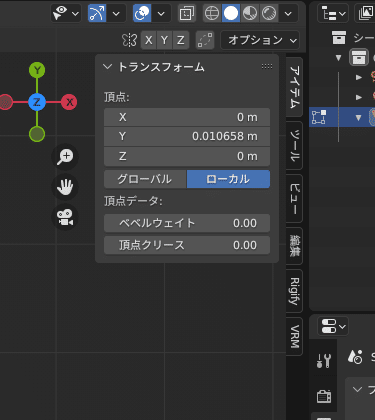Enable X-axis mesh mirroring
Screen dimensions: 375x420
tap(149, 40)
